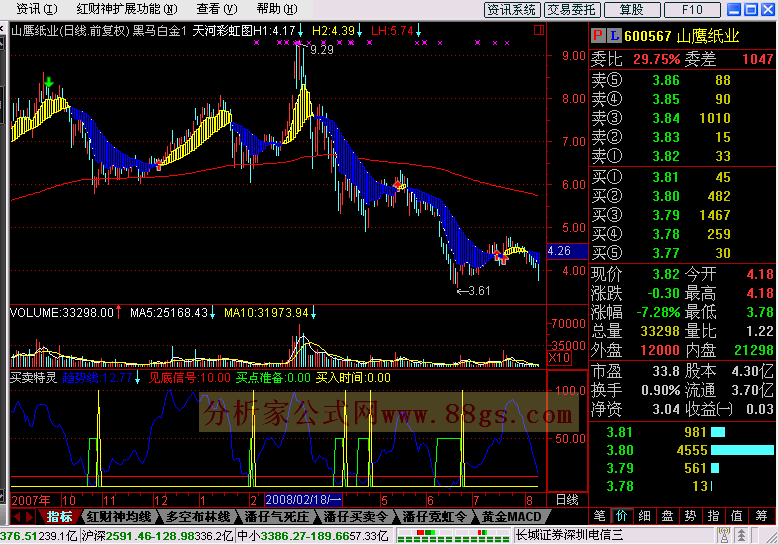Click the 沪深 index 2591.46 readout
The height and width of the screenshot is (545, 779).
pos(157,536)
